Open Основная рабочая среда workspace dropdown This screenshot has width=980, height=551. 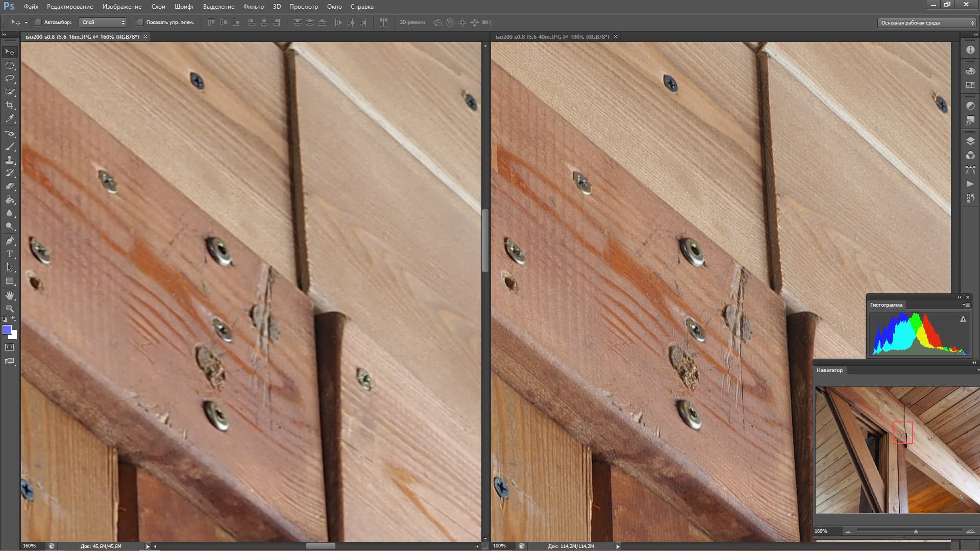click(x=926, y=23)
